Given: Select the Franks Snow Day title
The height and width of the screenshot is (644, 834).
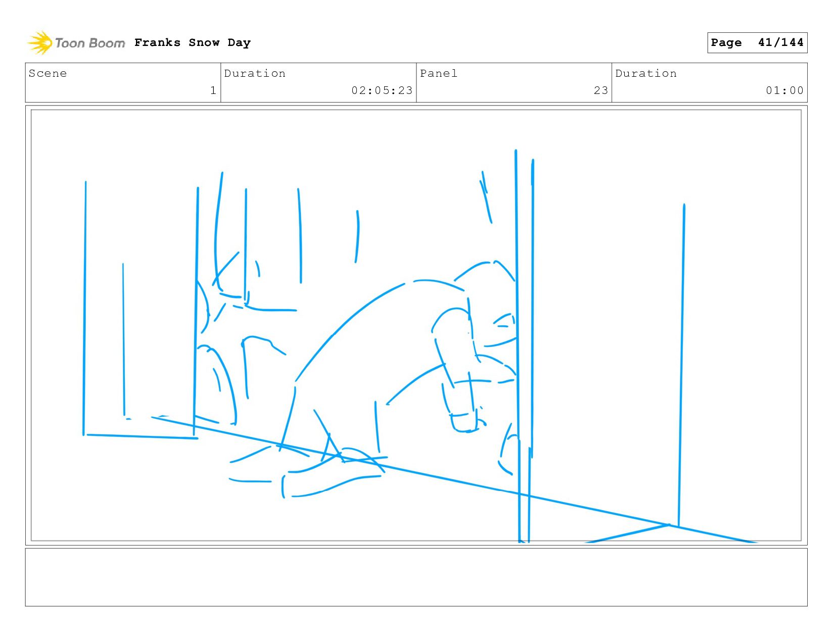Looking at the screenshot, I should click(193, 42).
